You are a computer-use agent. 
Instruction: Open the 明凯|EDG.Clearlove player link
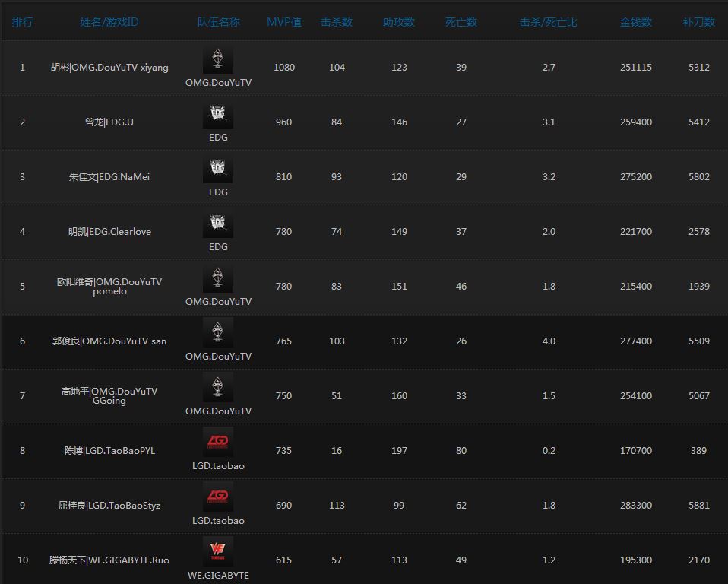(x=109, y=232)
